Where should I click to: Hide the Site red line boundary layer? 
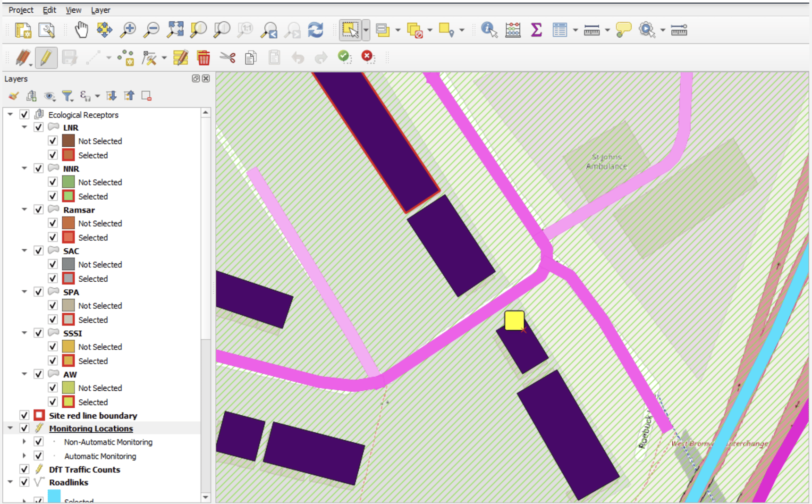pyautogui.click(x=24, y=415)
